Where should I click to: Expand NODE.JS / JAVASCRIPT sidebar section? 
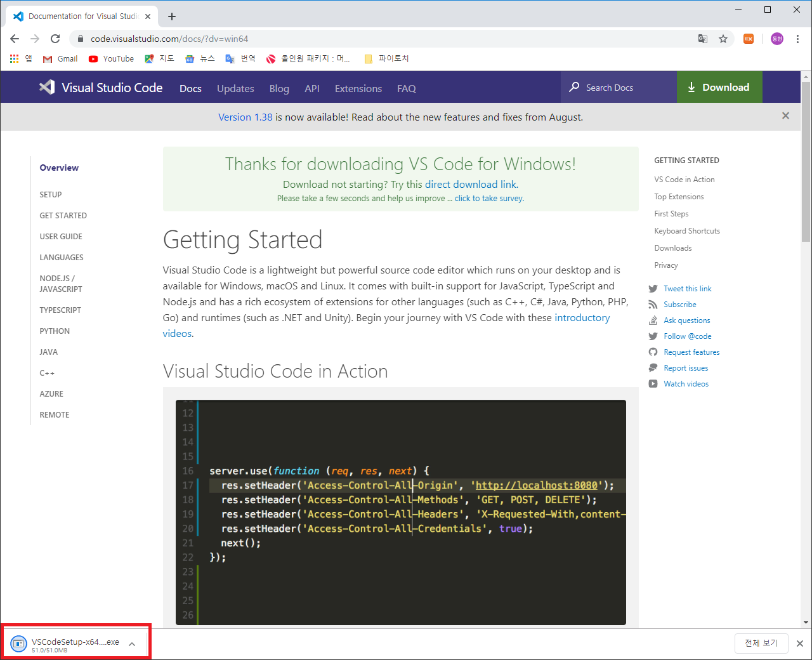coord(61,284)
